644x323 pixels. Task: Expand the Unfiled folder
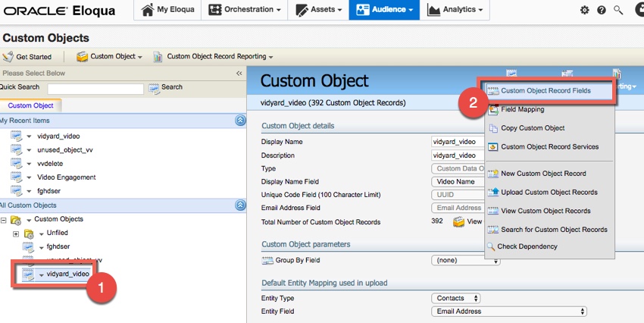(x=16, y=234)
